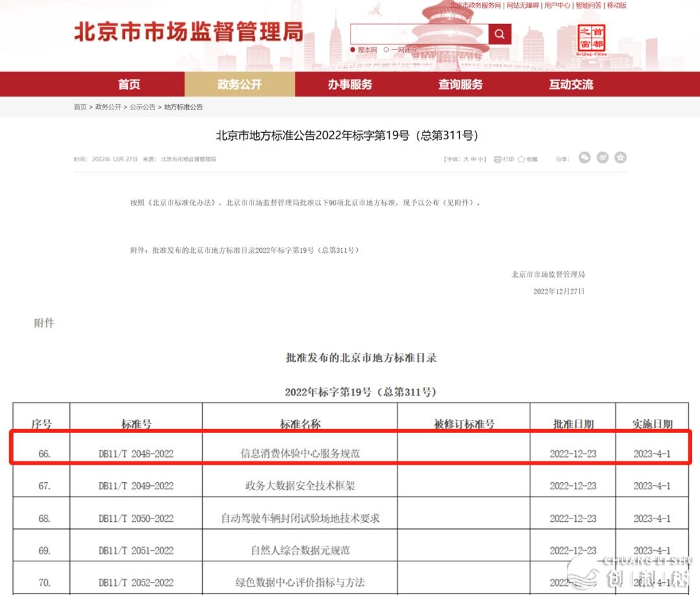
Task: Open the 互动交流 navigation menu
Action: coord(571,84)
